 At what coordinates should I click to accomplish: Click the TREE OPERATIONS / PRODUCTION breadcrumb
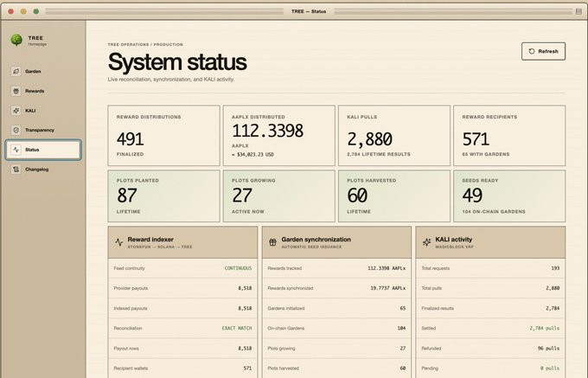coord(145,45)
